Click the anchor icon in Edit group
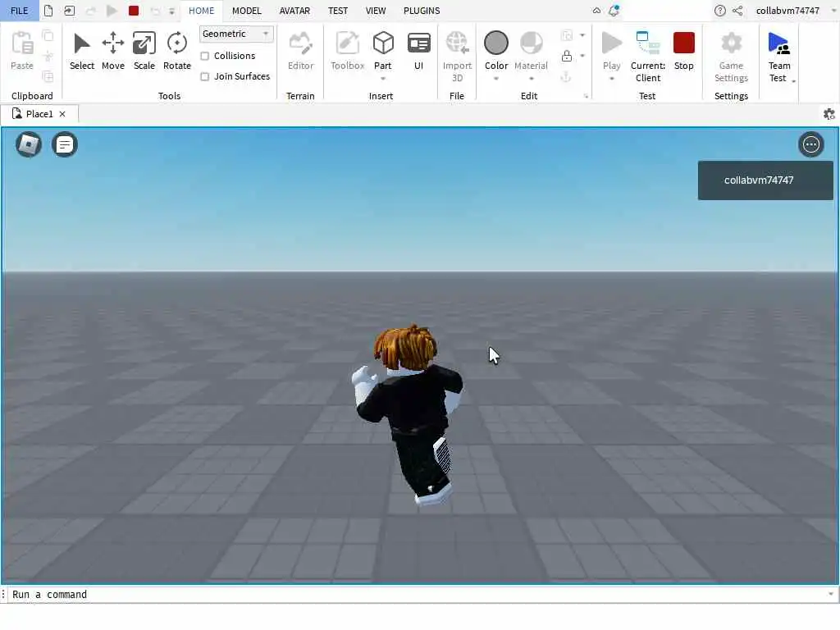Screen dimensions: 840x630 [x=566, y=76]
